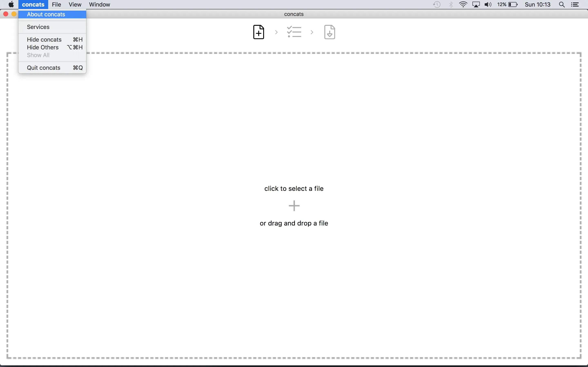Click the battery status icon
The height and width of the screenshot is (367, 588).
[513, 5]
